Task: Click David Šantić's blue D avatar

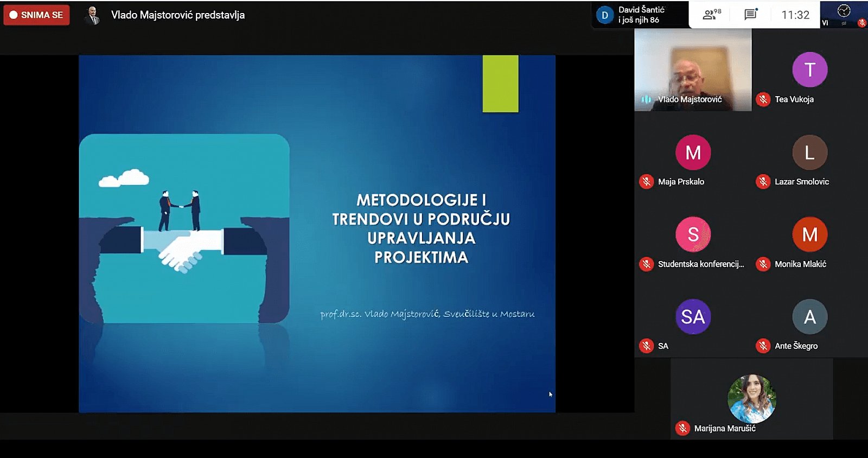Action: pyautogui.click(x=604, y=15)
